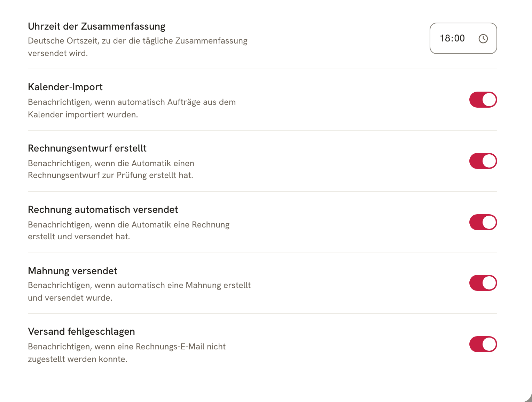Viewport: 532px width, 402px height.
Task: Click the Rechnungsentwurf zur Prüfung description
Action: (x=111, y=169)
